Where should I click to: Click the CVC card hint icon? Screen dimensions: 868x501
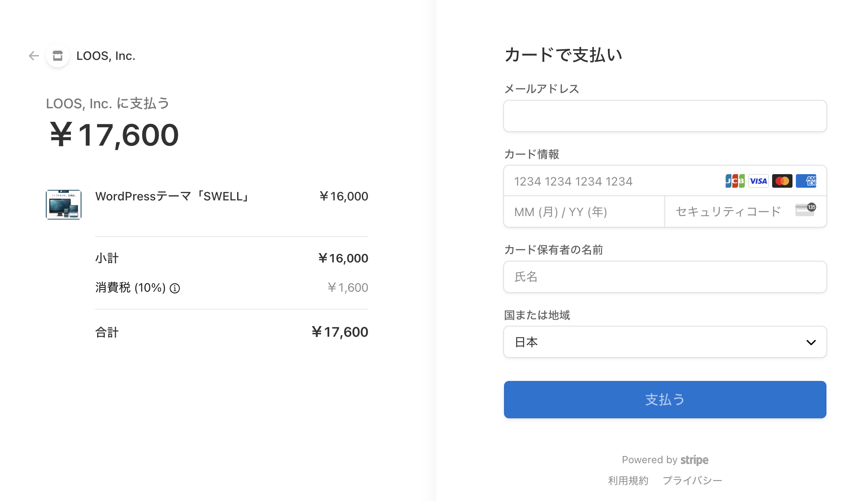pyautogui.click(x=806, y=210)
